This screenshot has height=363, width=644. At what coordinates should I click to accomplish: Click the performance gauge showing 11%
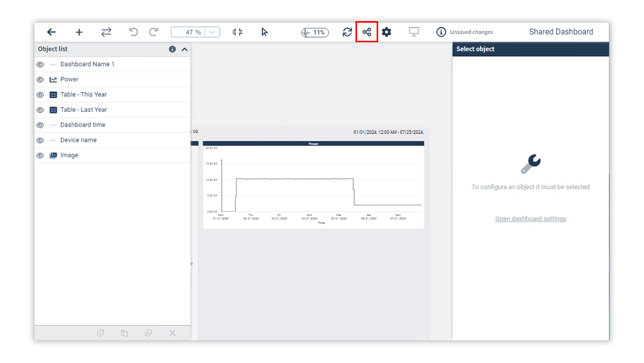[x=314, y=31]
